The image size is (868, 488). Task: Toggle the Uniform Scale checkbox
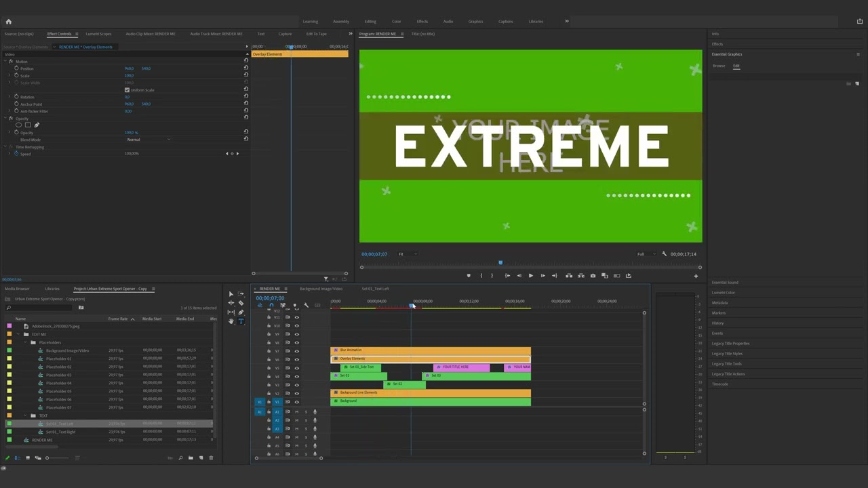click(x=127, y=90)
